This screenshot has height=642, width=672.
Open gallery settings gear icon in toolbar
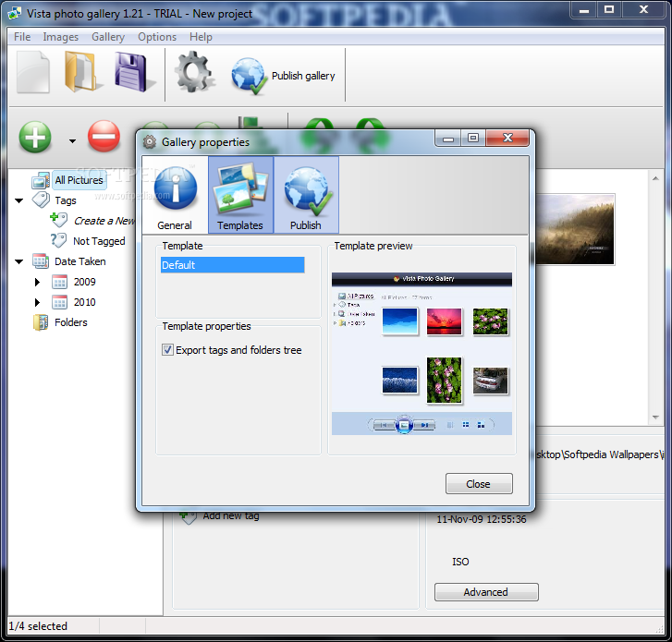pos(193,71)
